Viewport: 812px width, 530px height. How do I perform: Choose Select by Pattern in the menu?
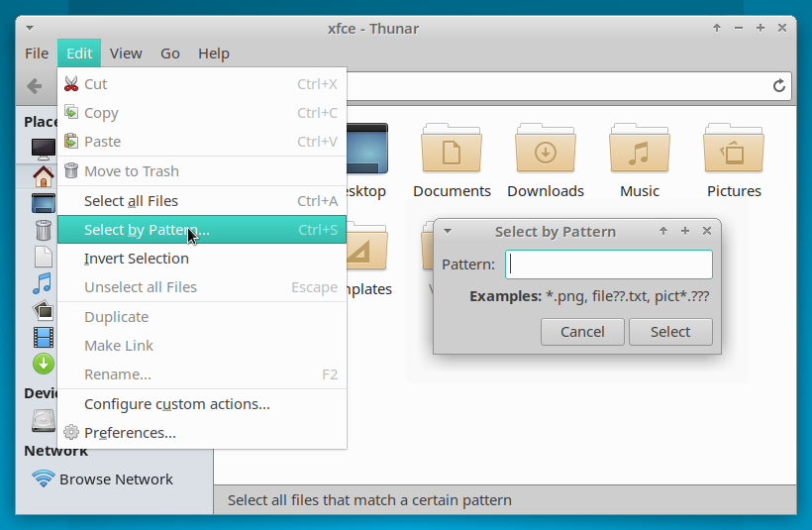[202, 230]
